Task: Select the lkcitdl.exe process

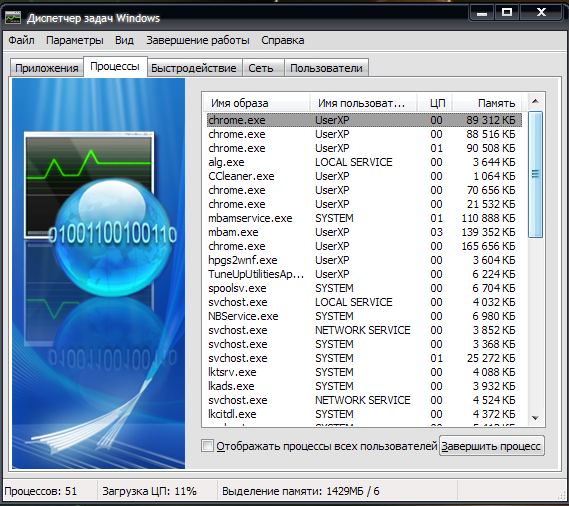Action: click(x=364, y=414)
